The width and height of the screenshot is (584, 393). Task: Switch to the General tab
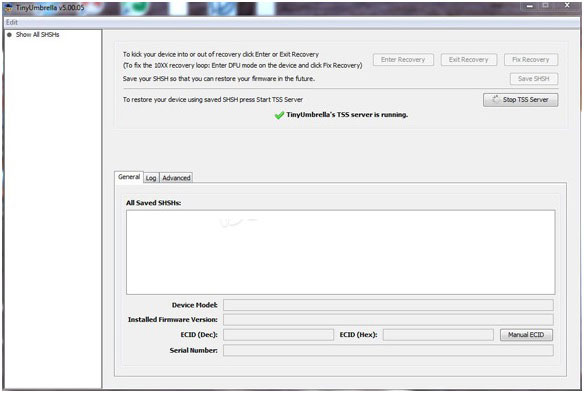click(129, 177)
